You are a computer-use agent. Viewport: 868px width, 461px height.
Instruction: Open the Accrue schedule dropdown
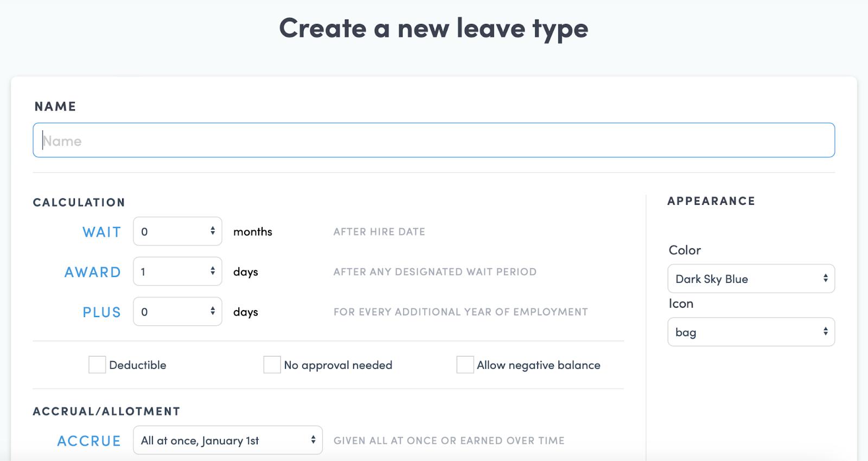pyautogui.click(x=228, y=440)
